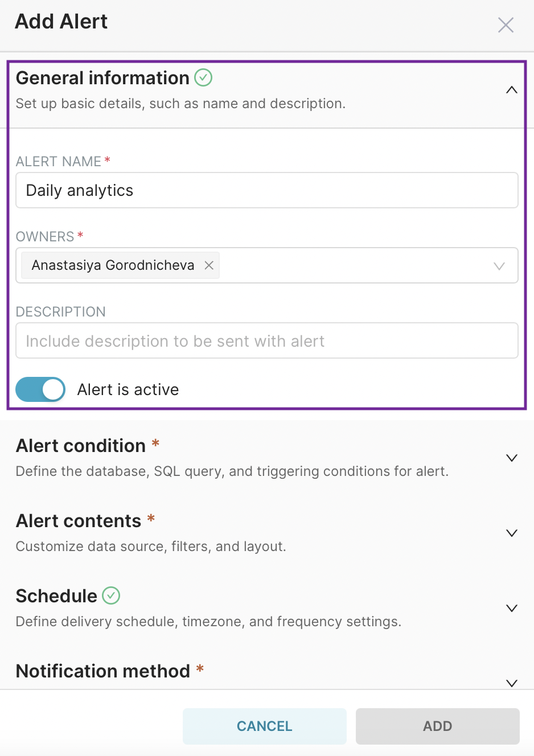
Task: Remove Anastasiya Gorodnicheva from owners
Action: 209,265
